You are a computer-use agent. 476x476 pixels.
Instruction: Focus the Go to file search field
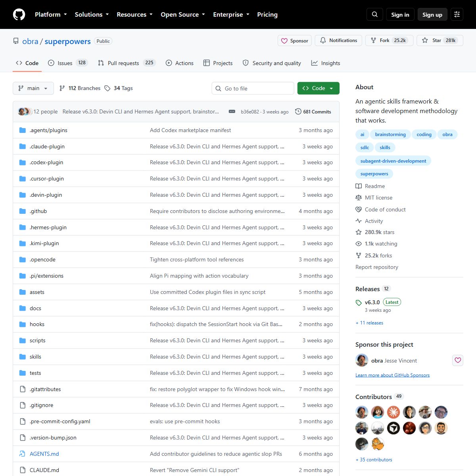coord(253,88)
